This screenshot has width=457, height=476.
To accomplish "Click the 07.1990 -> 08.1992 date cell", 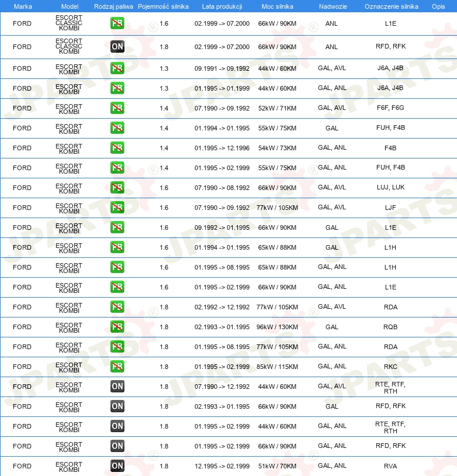I will point(222,188).
